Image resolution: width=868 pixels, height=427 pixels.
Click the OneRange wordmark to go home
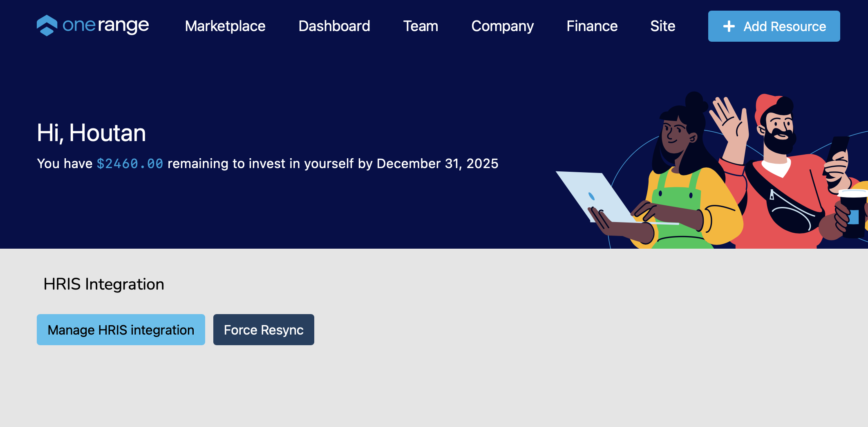coord(106,26)
